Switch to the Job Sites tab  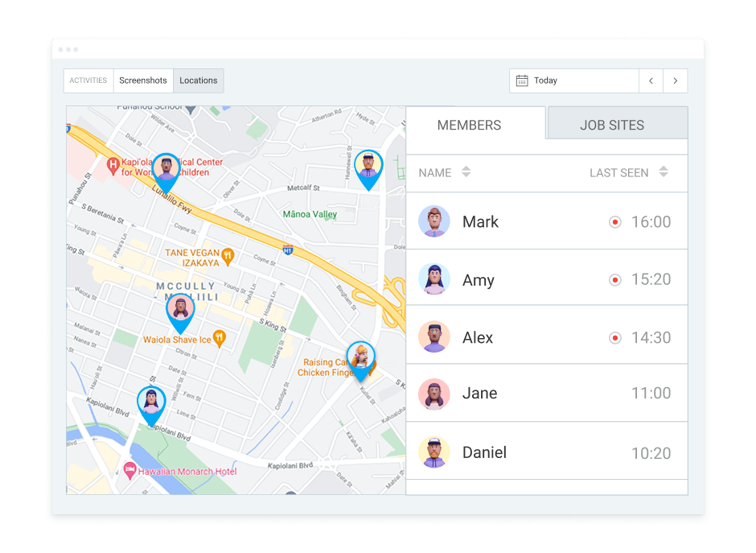click(x=618, y=125)
